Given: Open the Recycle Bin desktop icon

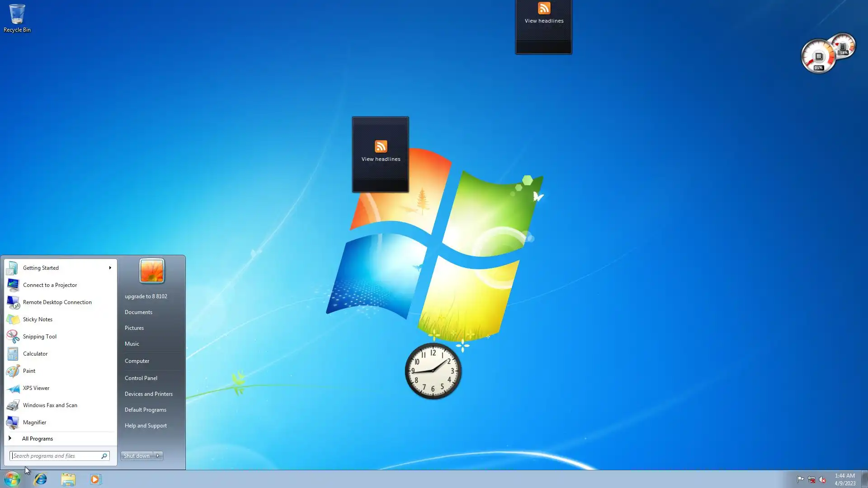Looking at the screenshot, I should pyautogui.click(x=17, y=18).
